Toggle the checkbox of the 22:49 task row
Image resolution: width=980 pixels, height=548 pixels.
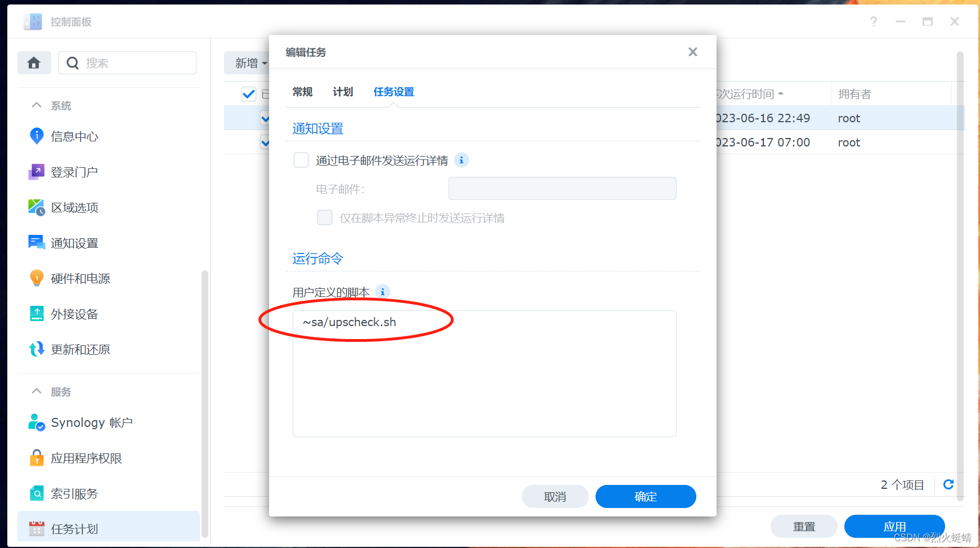(265, 118)
